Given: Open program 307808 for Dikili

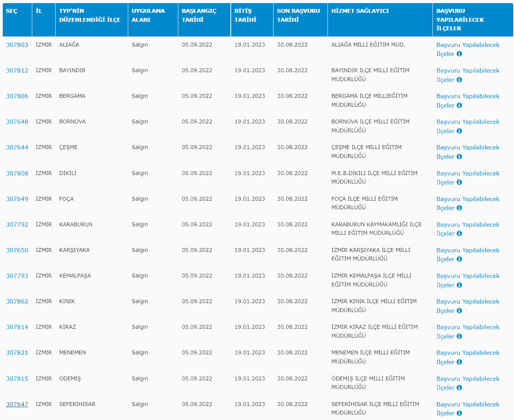Looking at the screenshot, I should point(17,174).
